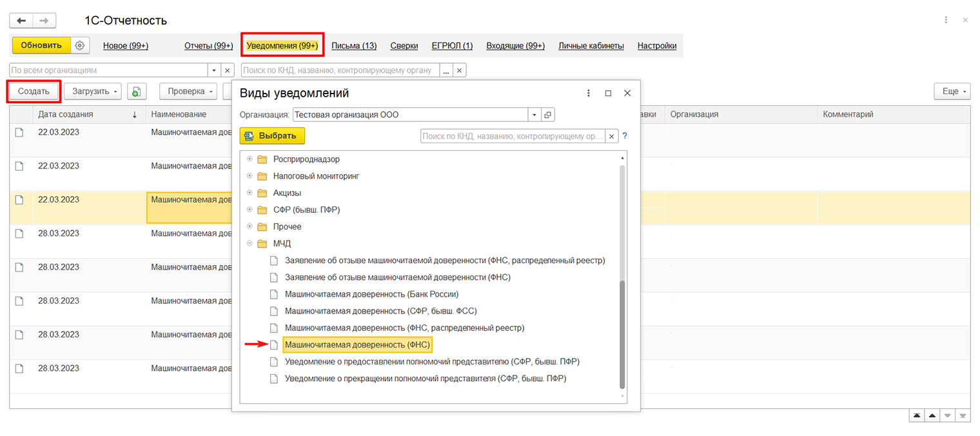Image resolution: width=980 pixels, height=436 pixels.
Task: Open the Еще dropdown menu
Action: click(952, 92)
